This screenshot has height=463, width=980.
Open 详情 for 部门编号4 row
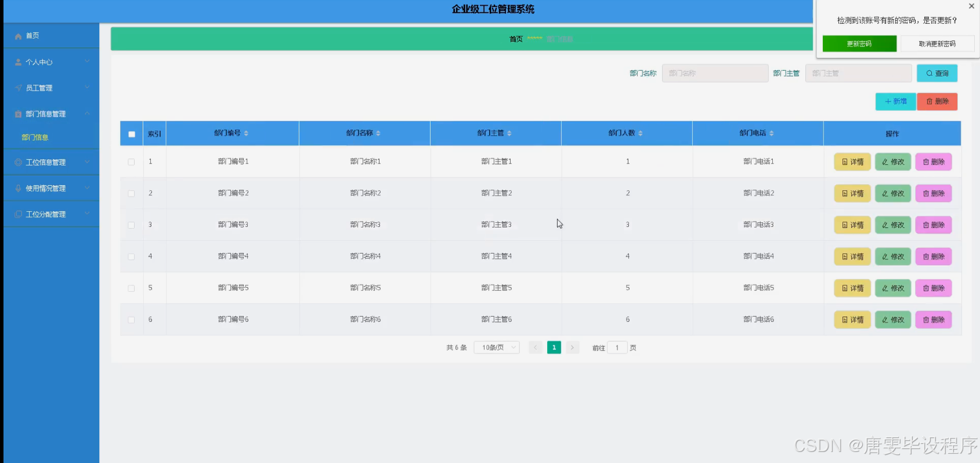852,256
